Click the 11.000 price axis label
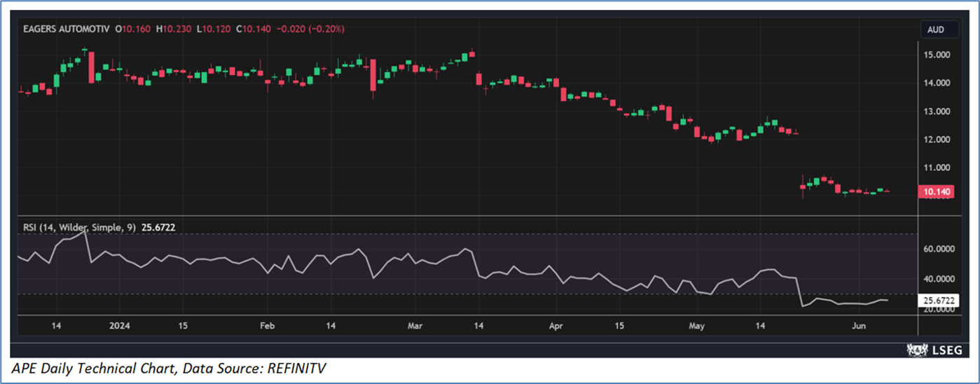This screenshot has width=980, height=384. coord(938,168)
